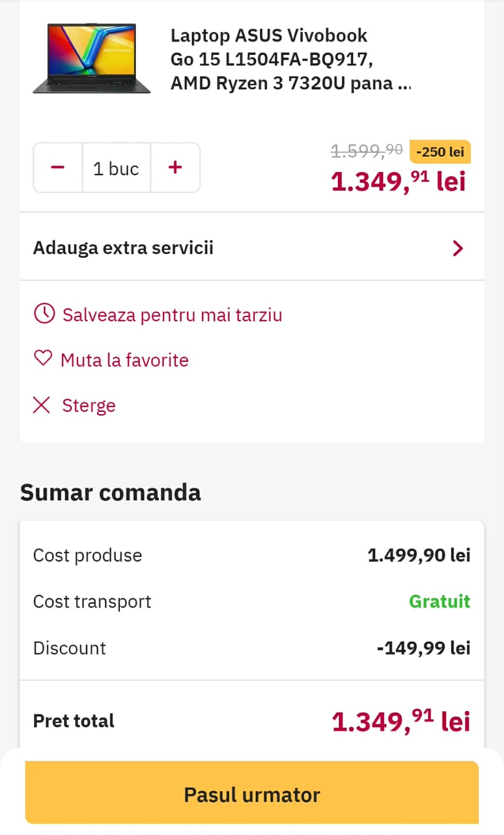504x835 pixels.
Task: Click the "Salveaza pentru mai tarziu" link
Action: pyautogui.click(x=172, y=315)
